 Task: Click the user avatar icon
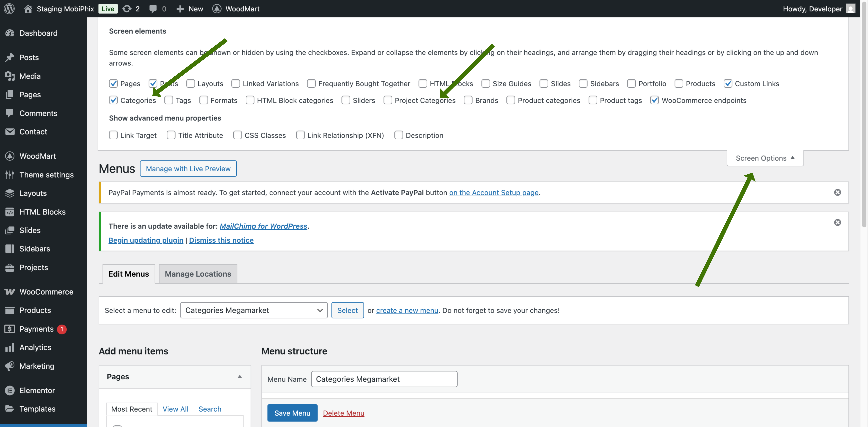pos(851,9)
